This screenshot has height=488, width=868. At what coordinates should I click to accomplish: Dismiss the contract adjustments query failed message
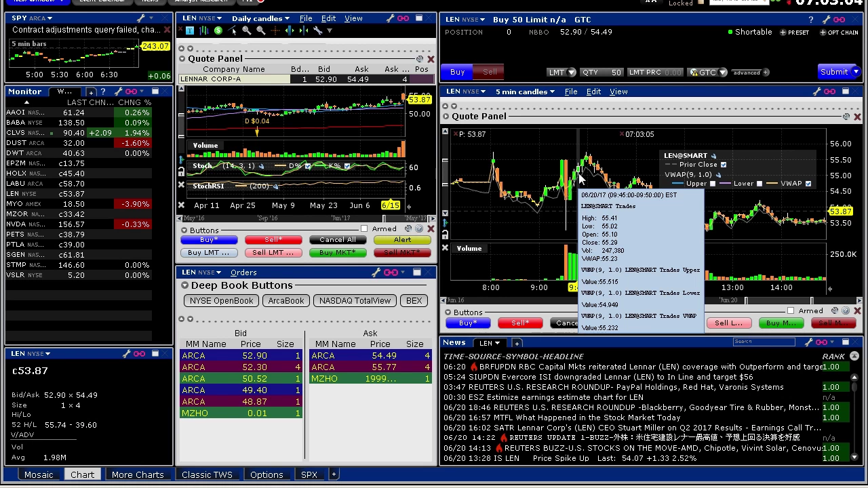point(167,30)
